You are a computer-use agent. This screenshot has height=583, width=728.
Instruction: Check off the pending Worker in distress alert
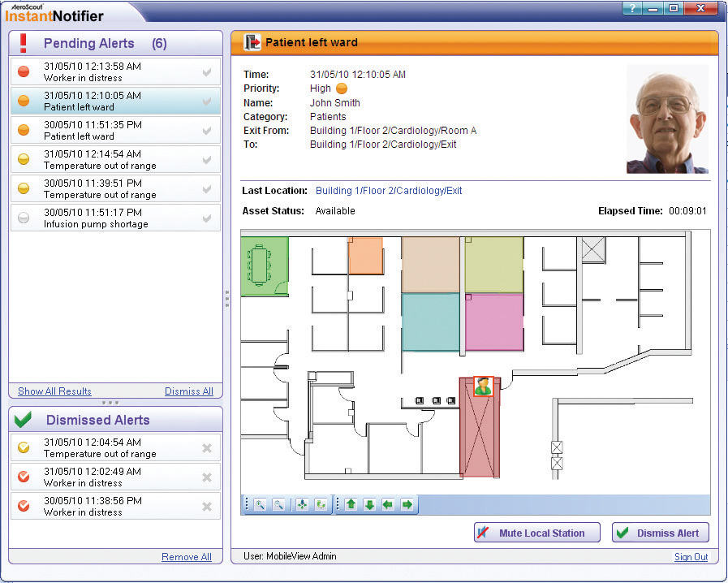tap(207, 72)
